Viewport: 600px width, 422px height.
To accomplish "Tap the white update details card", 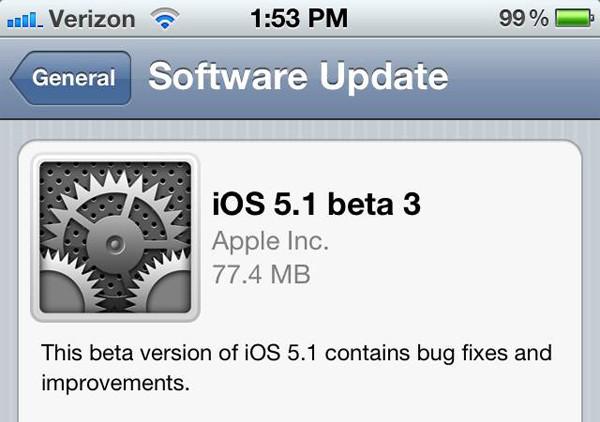I will (300, 281).
